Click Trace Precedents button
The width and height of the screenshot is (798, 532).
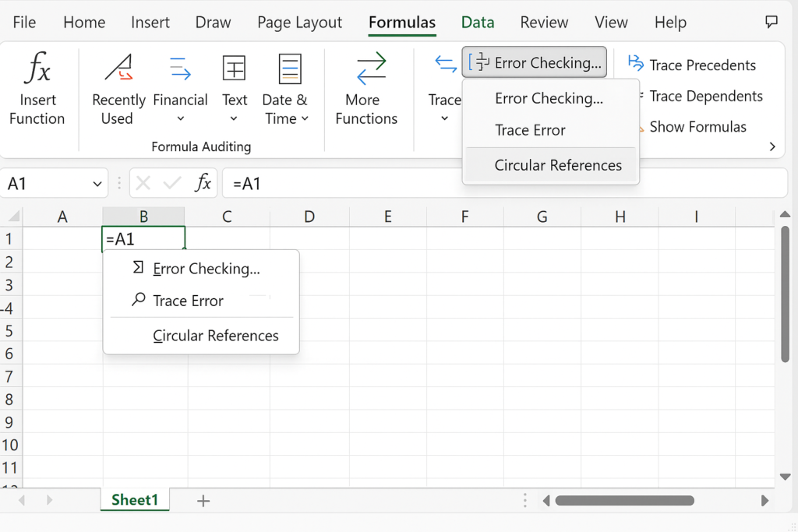tap(693, 65)
